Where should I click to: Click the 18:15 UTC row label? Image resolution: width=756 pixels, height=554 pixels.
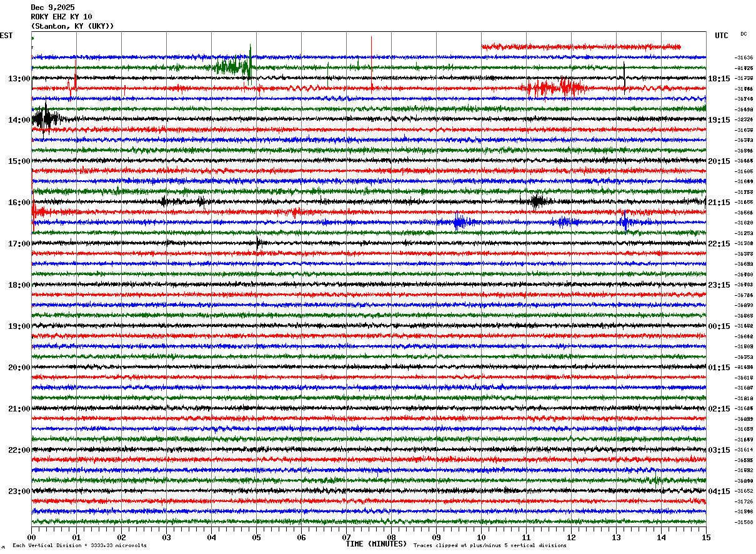pos(719,79)
